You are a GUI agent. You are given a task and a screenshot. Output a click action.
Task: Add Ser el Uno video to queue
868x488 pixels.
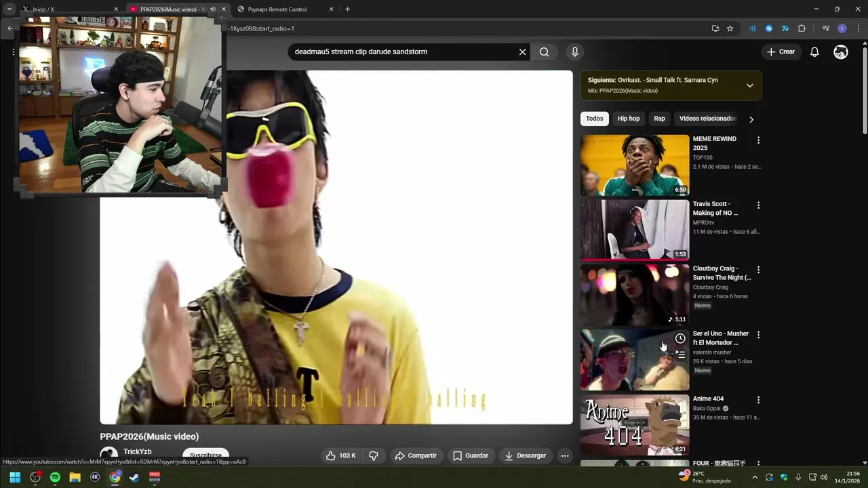[680, 354]
